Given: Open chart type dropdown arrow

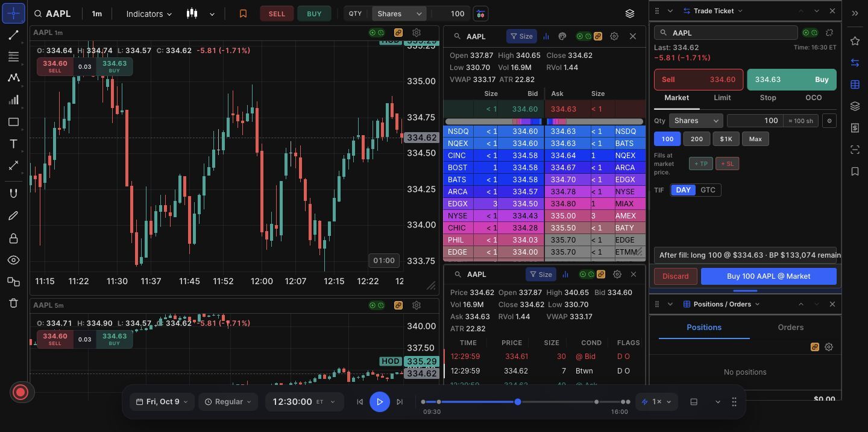Looking at the screenshot, I should [212, 13].
